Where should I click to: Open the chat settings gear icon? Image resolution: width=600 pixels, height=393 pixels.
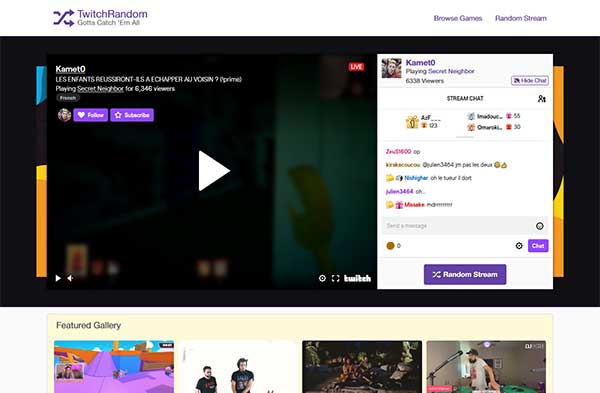519,246
